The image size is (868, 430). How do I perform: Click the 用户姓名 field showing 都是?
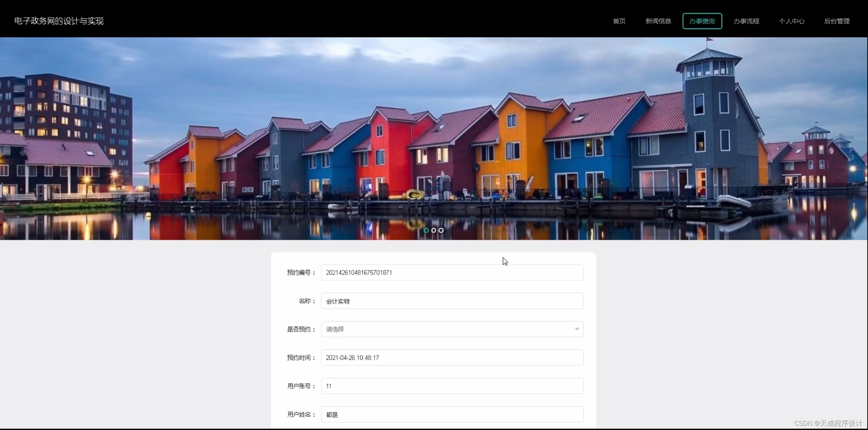click(x=452, y=414)
